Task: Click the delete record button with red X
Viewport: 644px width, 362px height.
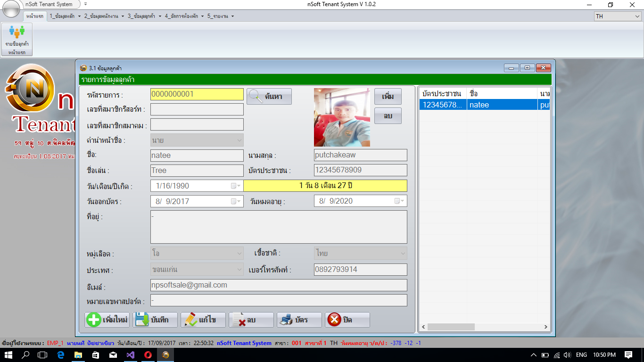Action: click(251, 320)
